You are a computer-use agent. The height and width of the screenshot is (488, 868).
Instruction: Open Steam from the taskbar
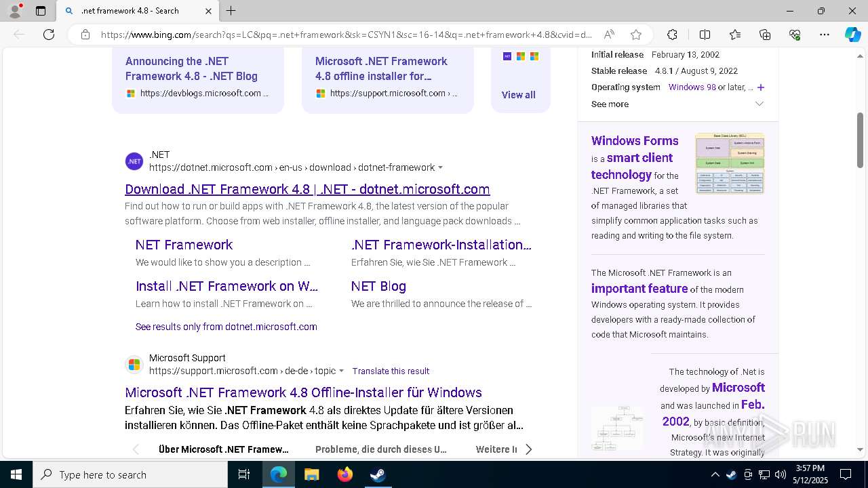coord(378,475)
